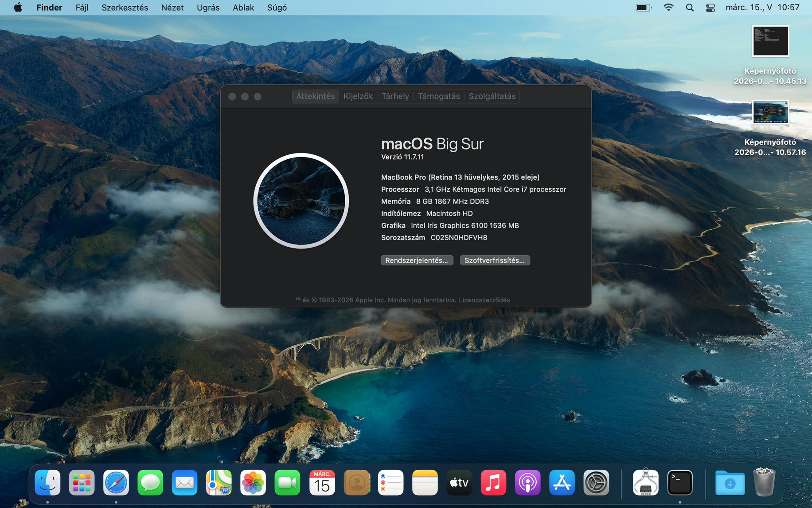
Task: Launch Maps from the Dock
Action: (x=219, y=482)
